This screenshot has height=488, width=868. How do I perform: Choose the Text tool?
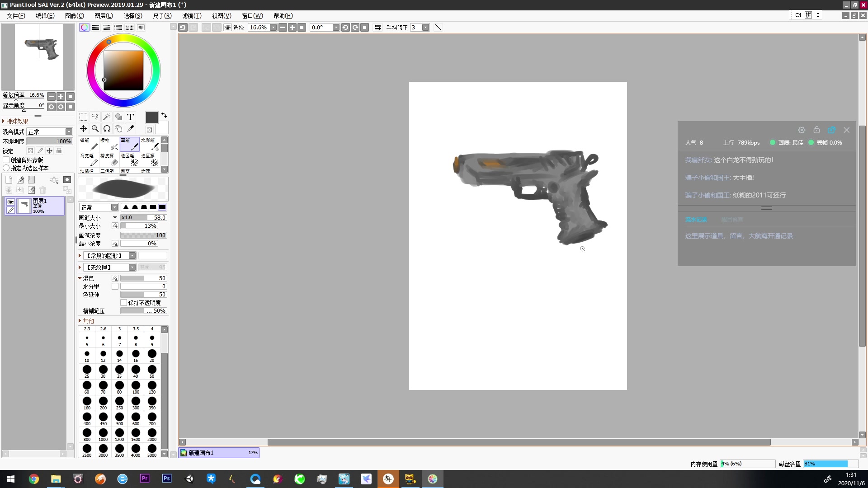(x=130, y=117)
